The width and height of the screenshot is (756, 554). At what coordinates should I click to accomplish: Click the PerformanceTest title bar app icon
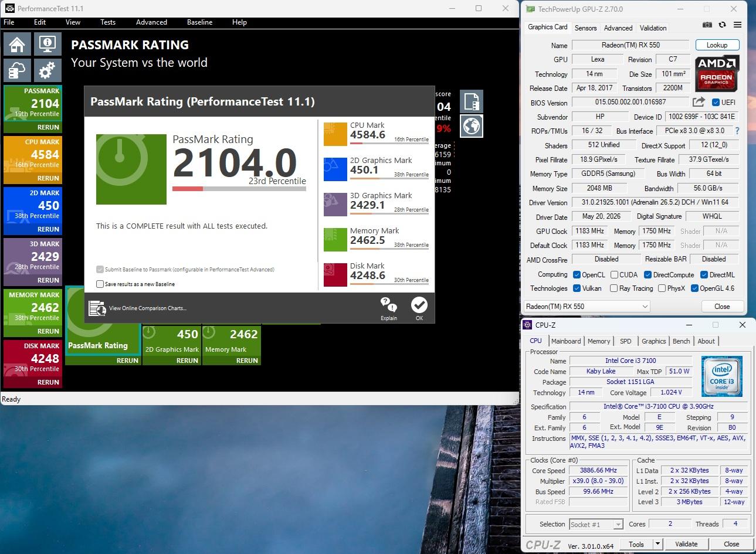9,9
